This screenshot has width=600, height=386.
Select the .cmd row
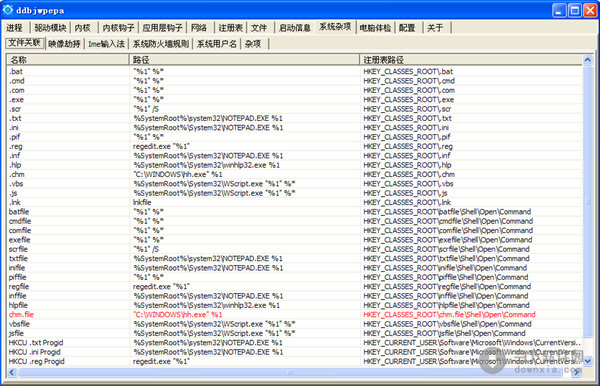295,81
